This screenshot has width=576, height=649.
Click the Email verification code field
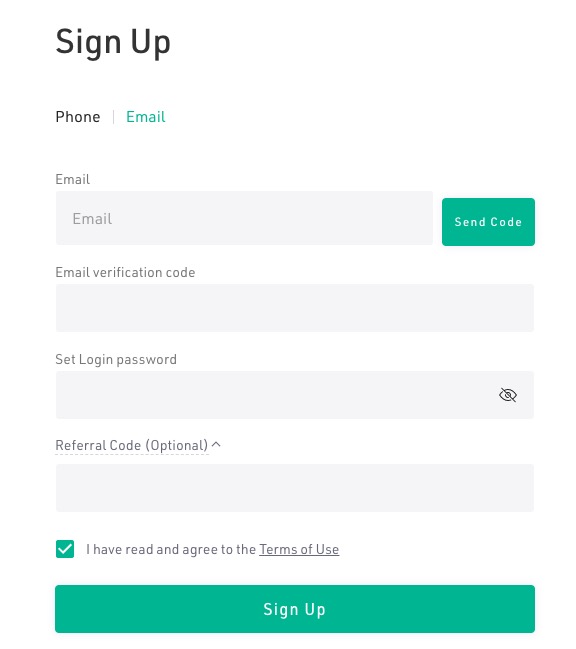pyautogui.click(x=295, y=308)
